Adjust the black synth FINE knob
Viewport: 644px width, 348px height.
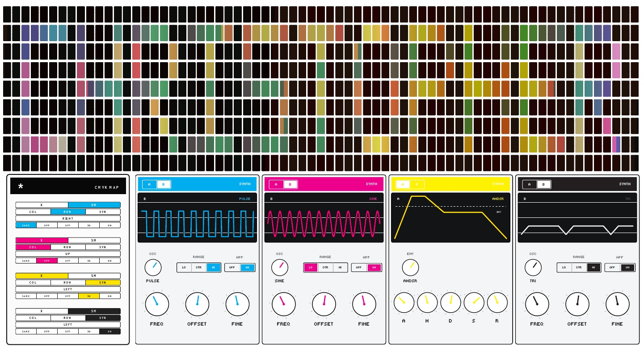[618, 304]
